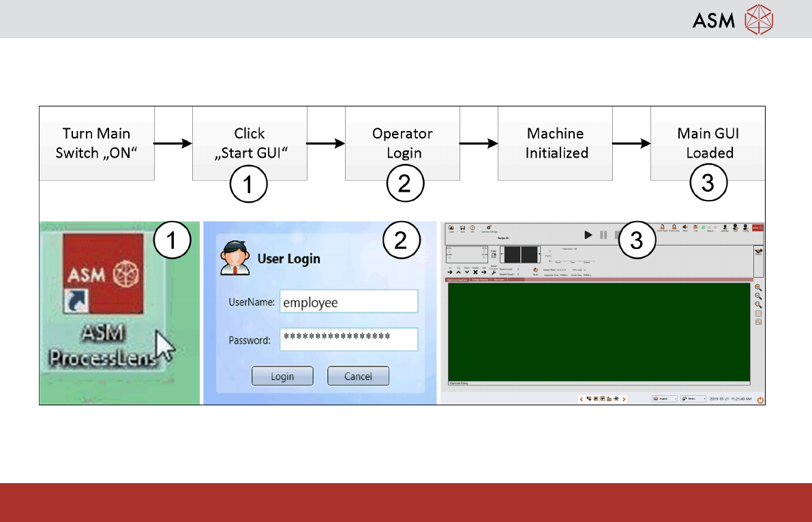Click the Up chevron conveyor button

pyautogui.click(x=458, y=272)
